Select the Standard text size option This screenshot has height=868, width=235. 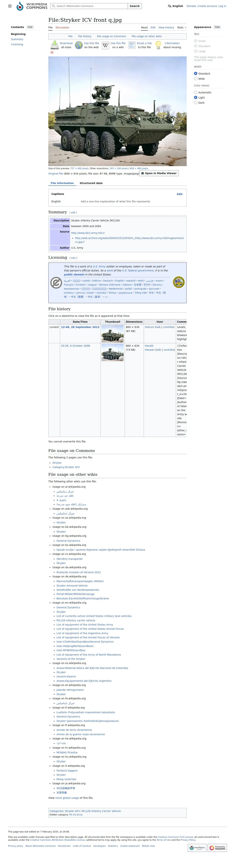point(196,46)
